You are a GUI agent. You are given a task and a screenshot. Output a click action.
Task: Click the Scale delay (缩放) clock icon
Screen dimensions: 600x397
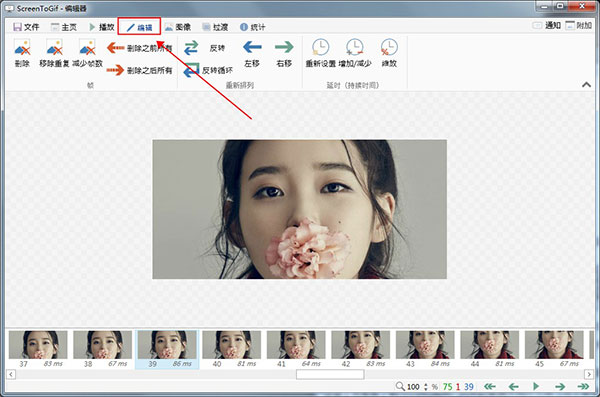pyautogui.click(x=389, y=47)
